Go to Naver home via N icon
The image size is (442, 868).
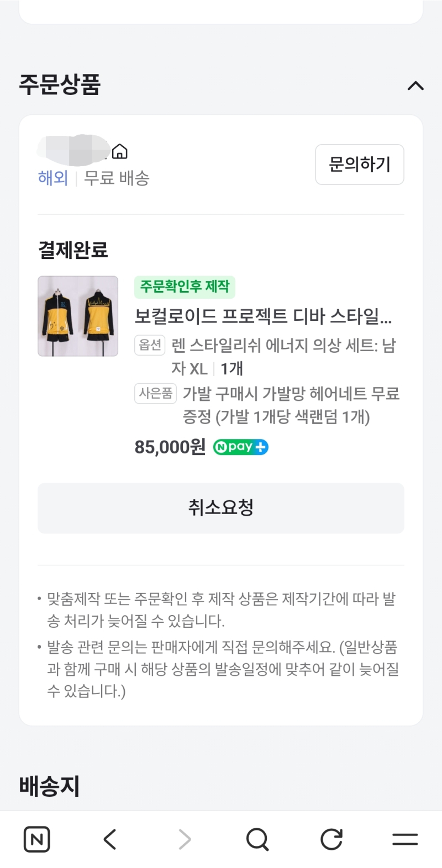click(37, 840)
